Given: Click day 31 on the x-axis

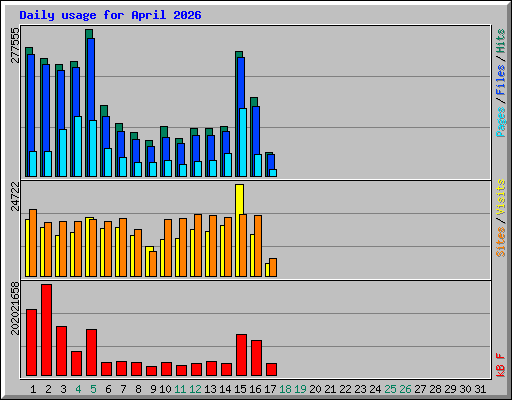Looking at the screenshot, I should tap(480, 389).
